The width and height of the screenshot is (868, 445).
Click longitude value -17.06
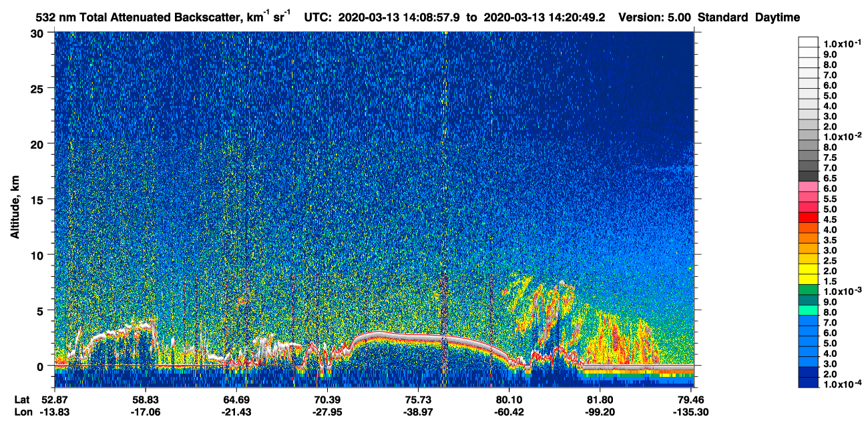(x=146, y=412)
